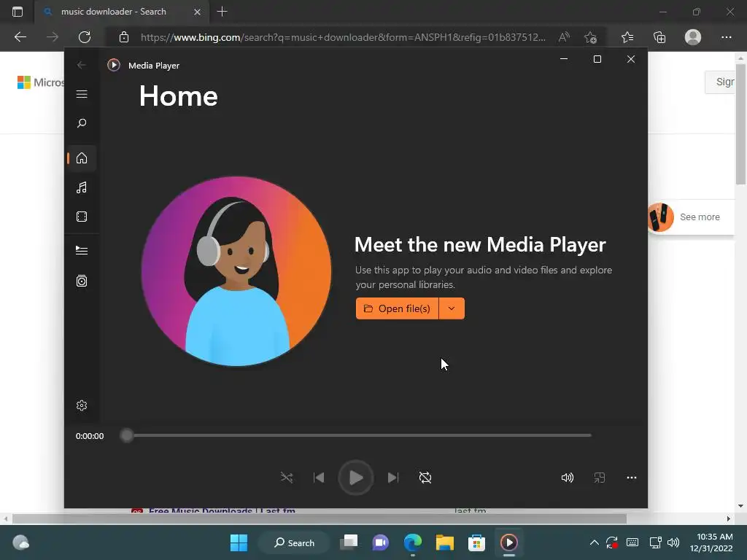This screenshot has width=747, height=560.
Task: Select the Home icon in the sidebar
Action: coord(82,158)
